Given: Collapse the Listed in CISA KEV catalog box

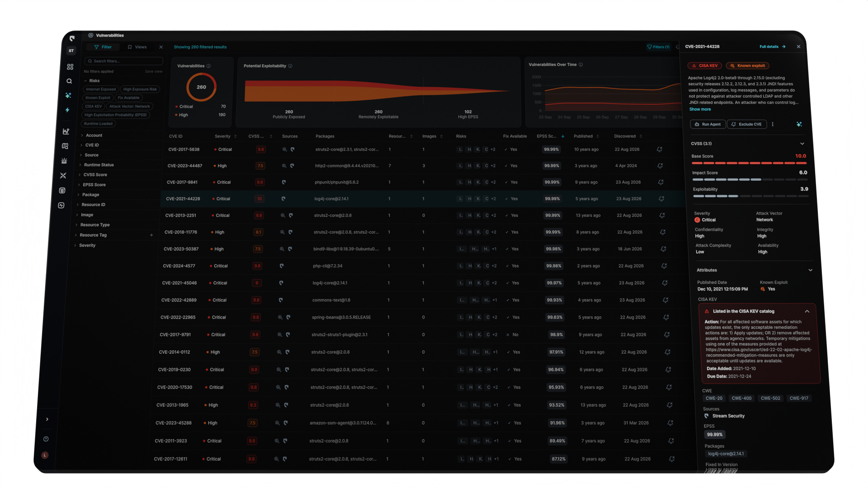Looking at the screenshot, I should click(x=807, y=311).
